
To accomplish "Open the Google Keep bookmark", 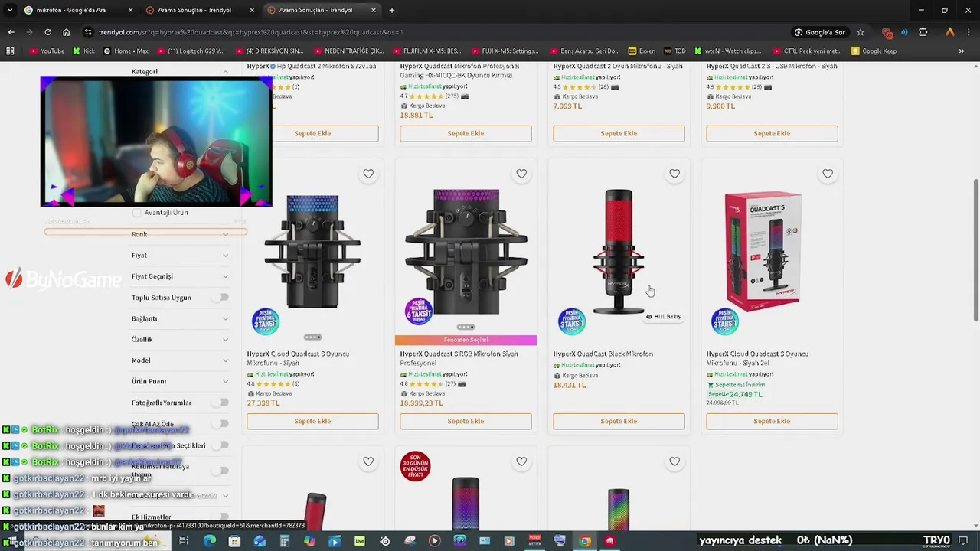I will click(874, 51).
